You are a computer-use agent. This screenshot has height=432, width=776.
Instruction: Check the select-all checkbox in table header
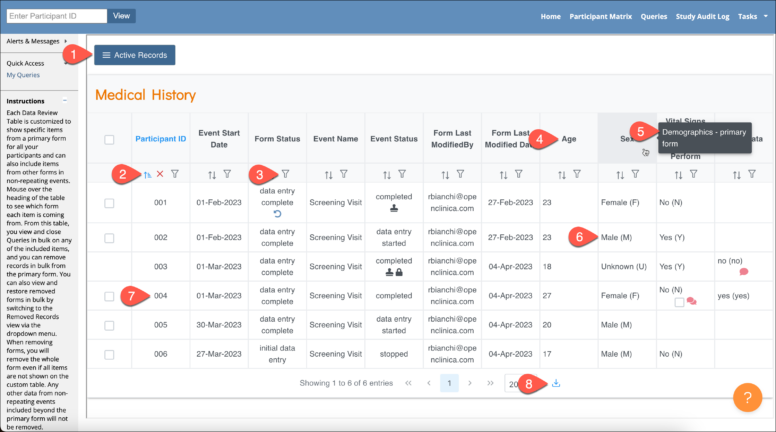(109, 139)
